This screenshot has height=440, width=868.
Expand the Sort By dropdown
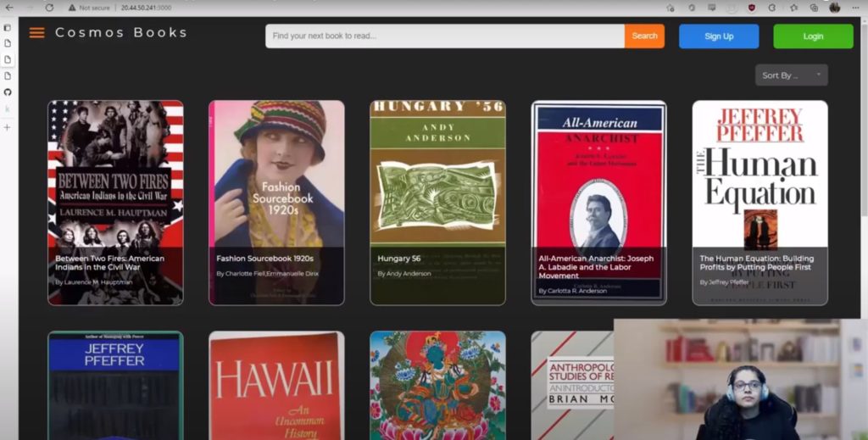(791, 75)
